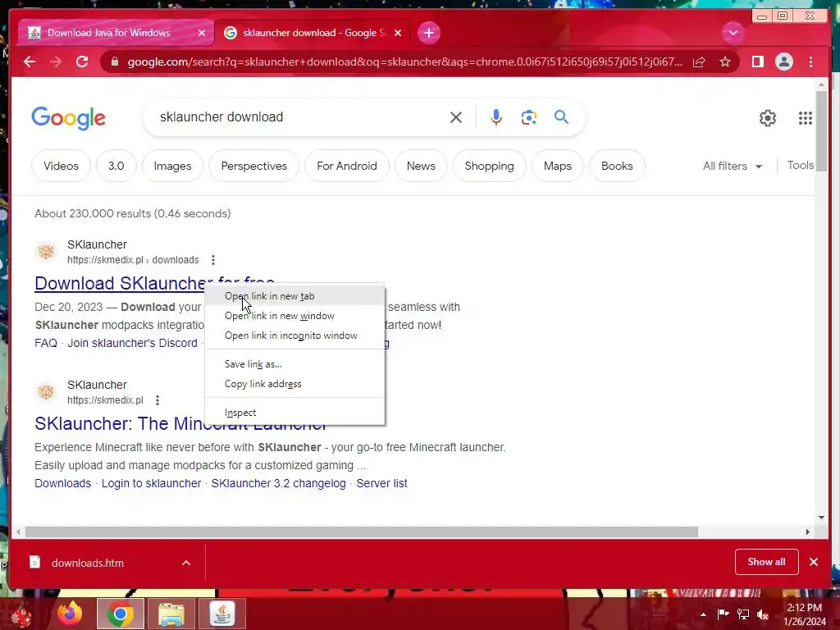Screen dimensions: 840x630
Task: Reload the current page
Action: (82, 62)
